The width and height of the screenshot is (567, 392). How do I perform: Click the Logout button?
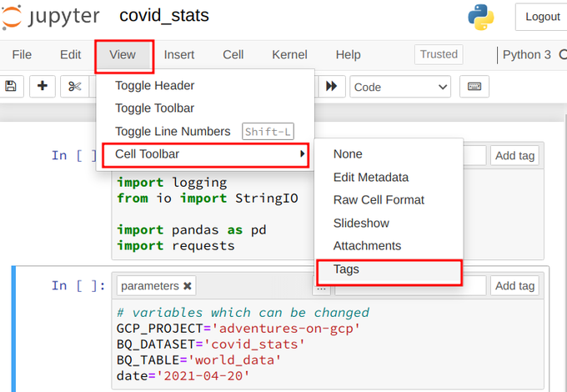pos(542,17)
